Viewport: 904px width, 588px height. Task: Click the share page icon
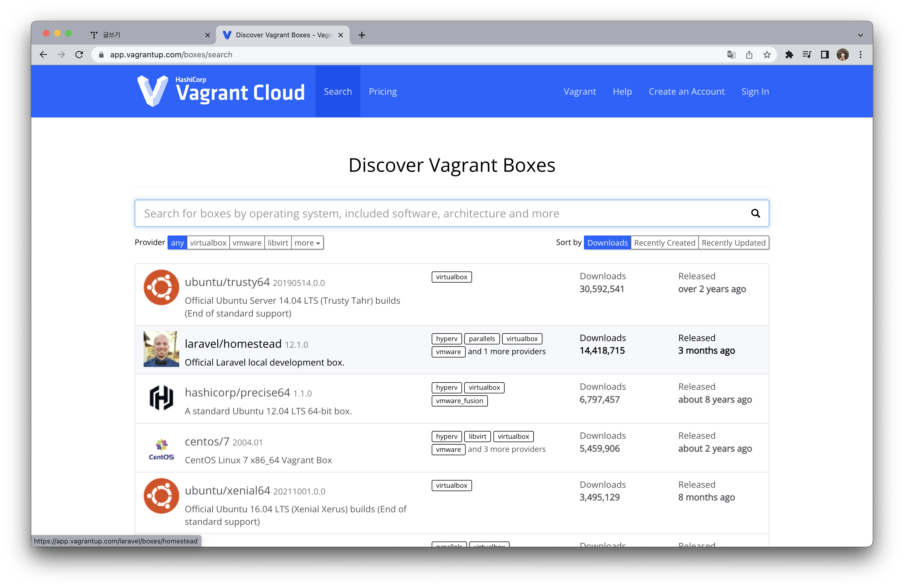coord(749,55)
